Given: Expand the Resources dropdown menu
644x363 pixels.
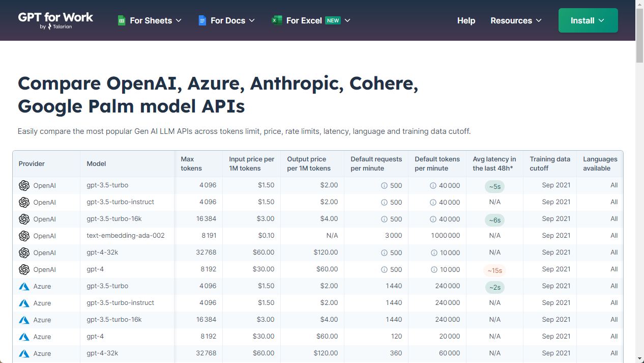Looking at the screenshot, I should (x=516, y=20).
